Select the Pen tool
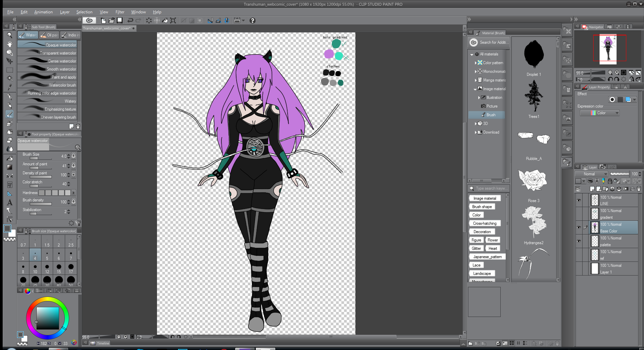Viewport: 644px width, 350px height. pyautogui.click(x=10, y=97)
